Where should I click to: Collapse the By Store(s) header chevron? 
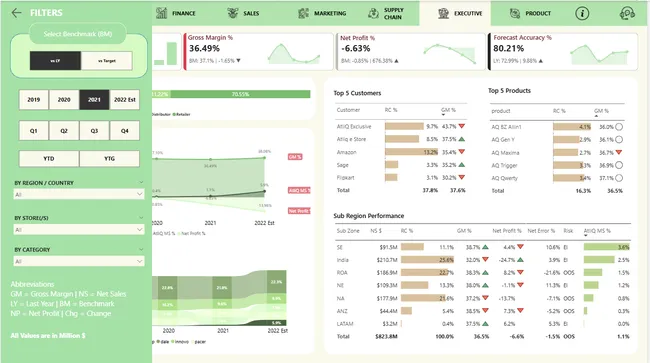tap(141, 218)
